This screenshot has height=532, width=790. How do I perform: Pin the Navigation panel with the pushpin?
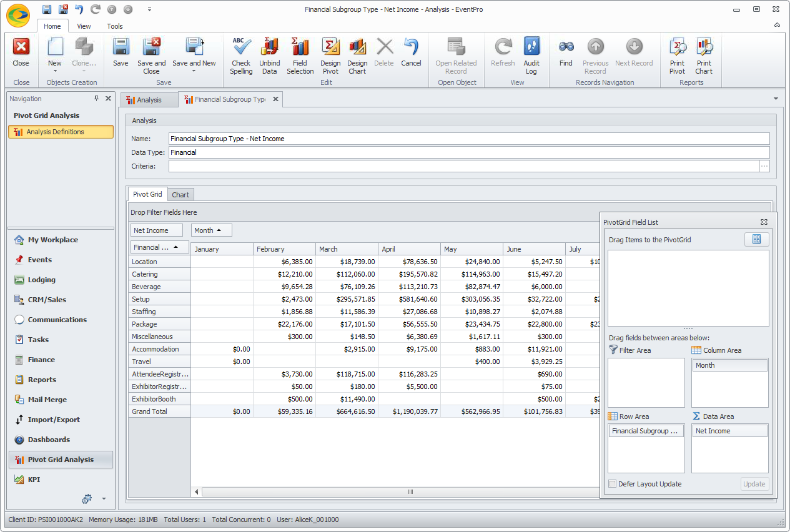97,99
